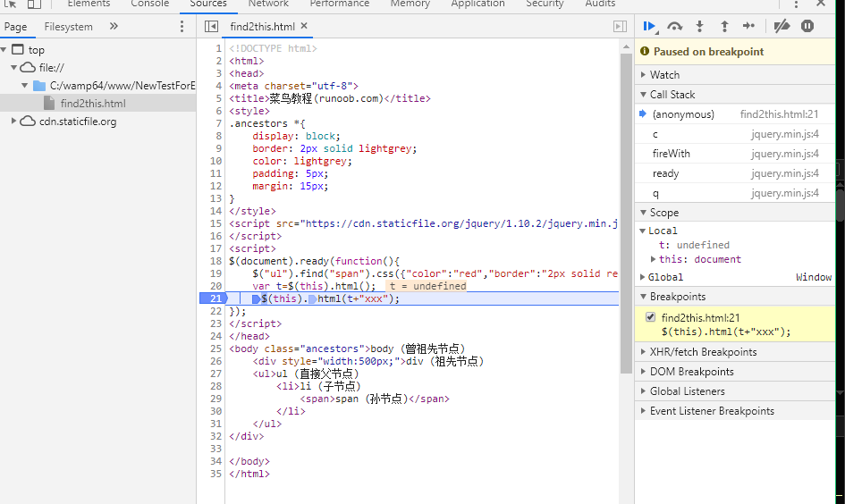Select the Filesystem navigator tab

tap(69, 27)
